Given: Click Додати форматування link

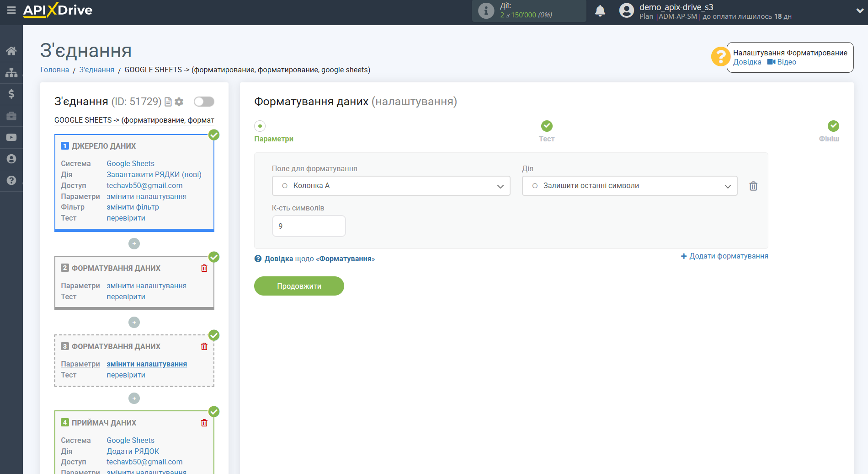Looking at the screenshot, I should (x=724, y=256).
